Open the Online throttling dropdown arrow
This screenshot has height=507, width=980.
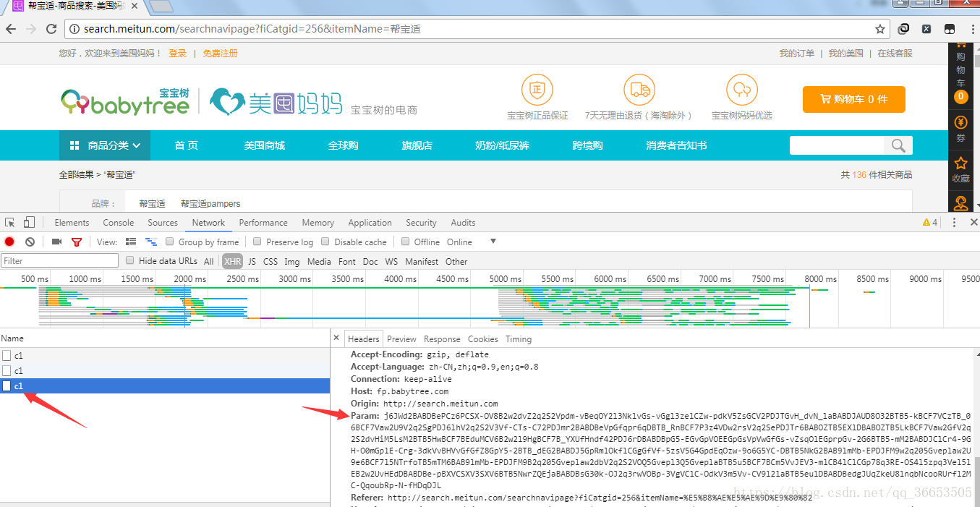click(x=493, y=242)
